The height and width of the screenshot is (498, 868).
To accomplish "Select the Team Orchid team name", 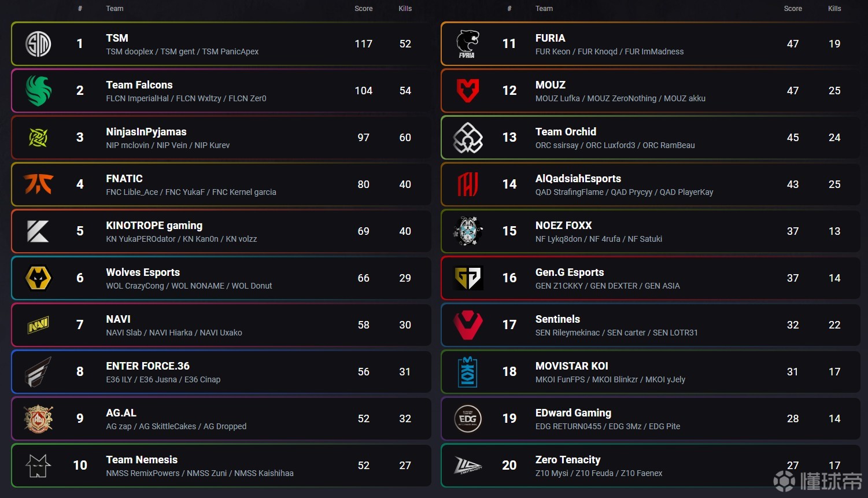I will [x=566, y=132].
